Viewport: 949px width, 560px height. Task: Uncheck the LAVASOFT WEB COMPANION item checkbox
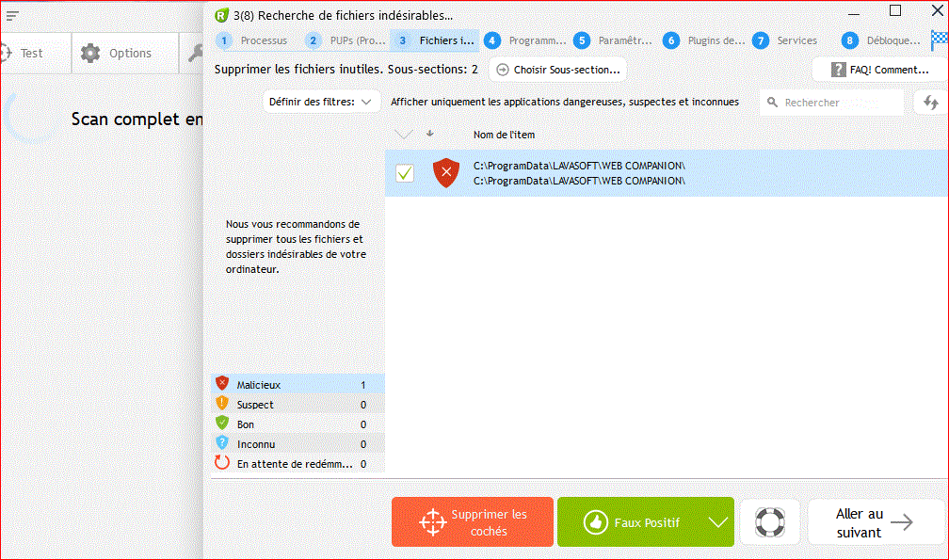404,173
